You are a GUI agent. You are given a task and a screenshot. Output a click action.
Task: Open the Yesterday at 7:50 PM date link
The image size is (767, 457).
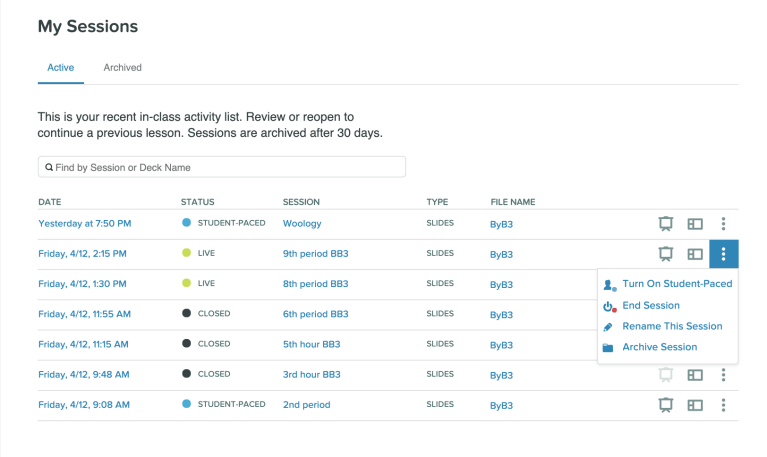pos(85,224)
